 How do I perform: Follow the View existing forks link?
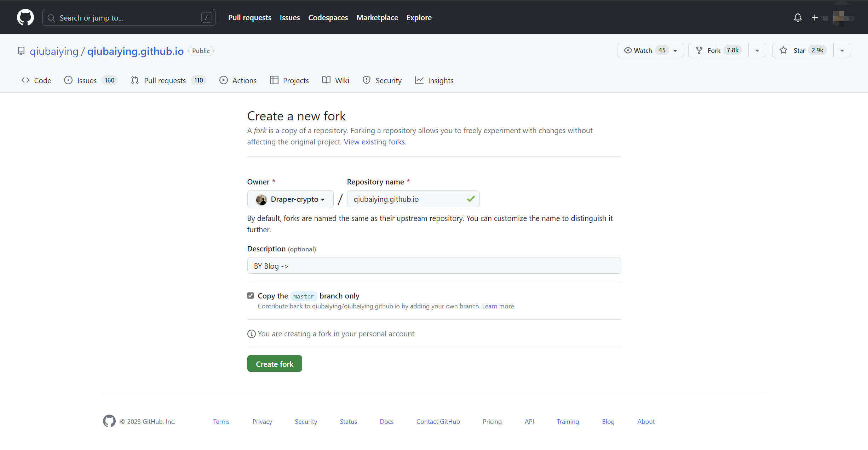click(375, 142)
